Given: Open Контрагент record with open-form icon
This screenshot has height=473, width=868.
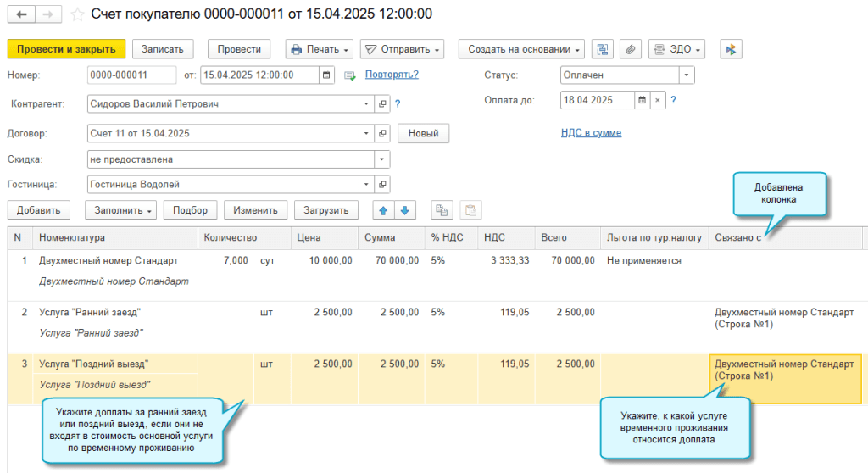Looking at the screenshot, I should coord(382,103).
